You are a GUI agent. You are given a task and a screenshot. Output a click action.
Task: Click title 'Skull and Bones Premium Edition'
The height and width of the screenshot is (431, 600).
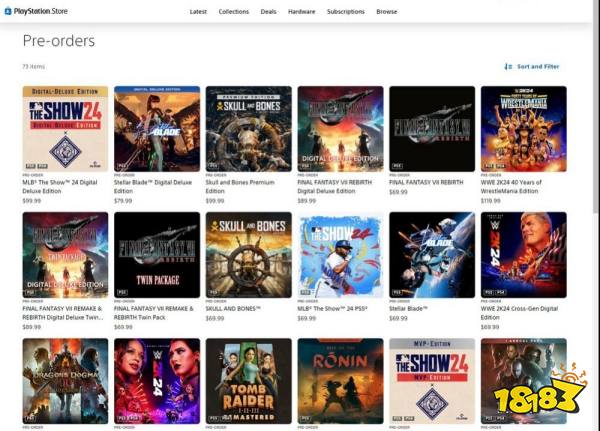click(x=240, y=186)
